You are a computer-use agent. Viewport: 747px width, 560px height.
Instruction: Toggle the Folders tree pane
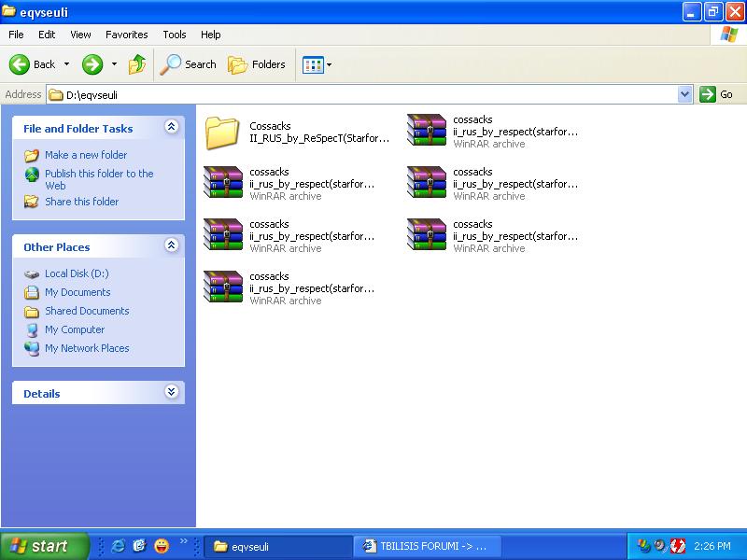pos(258,64)
